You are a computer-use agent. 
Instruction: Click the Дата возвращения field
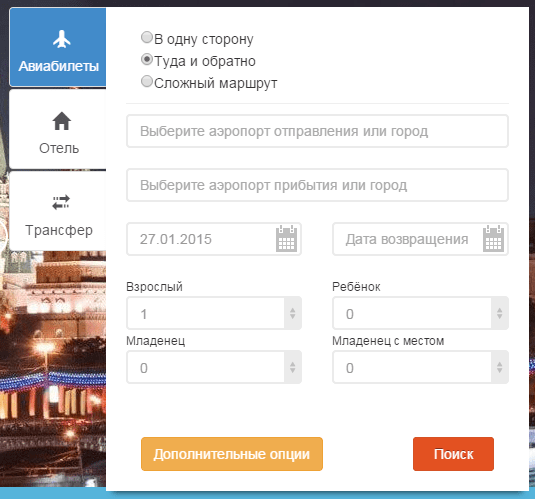[x=420, y=239]
